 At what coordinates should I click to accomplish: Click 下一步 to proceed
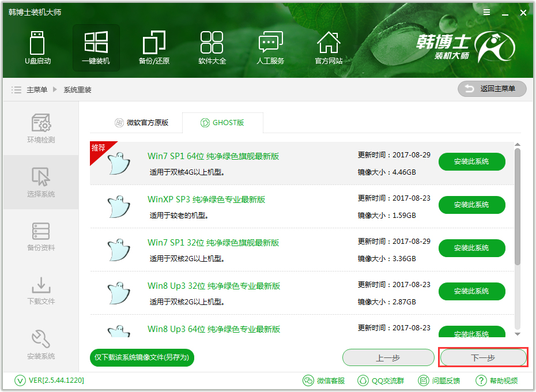482,357
